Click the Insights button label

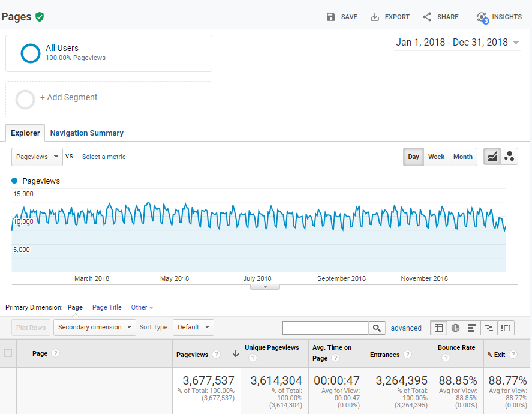pyautogui.click(x=507, y=17)
